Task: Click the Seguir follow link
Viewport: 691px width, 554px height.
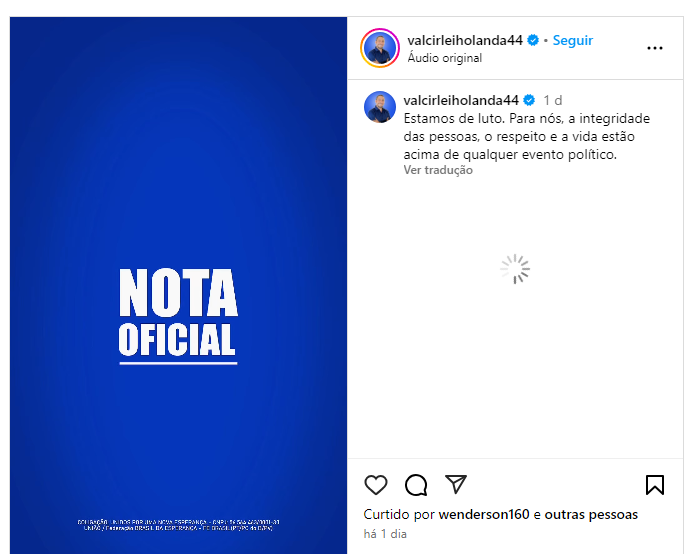Action: [573, 40]
